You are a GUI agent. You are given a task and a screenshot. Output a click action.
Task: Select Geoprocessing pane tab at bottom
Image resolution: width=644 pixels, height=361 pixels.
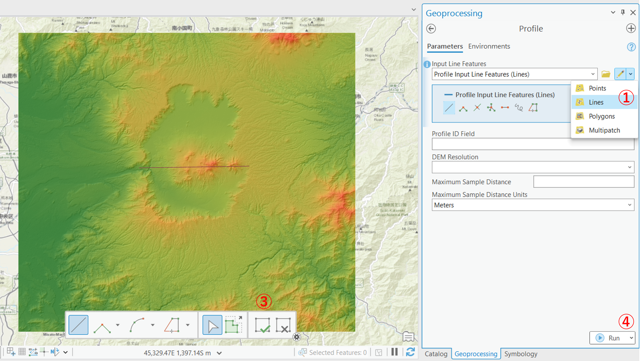point(476,354)
